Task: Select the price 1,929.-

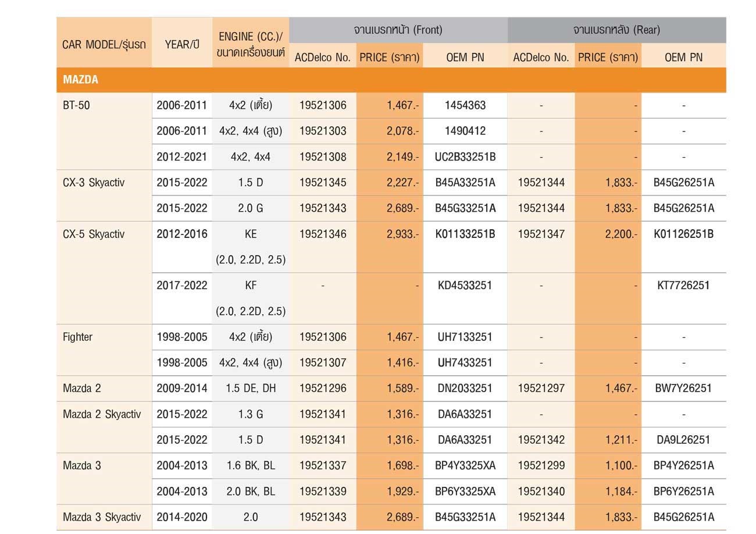Action: pos(402,492)
